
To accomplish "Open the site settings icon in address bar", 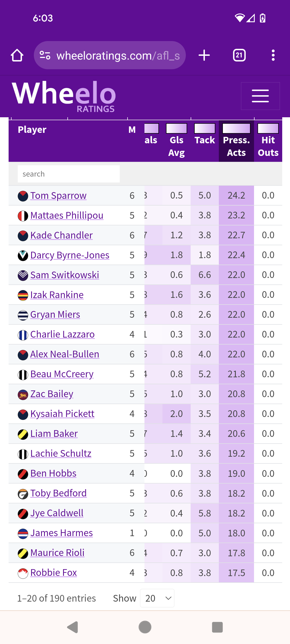I will [45, 55].
